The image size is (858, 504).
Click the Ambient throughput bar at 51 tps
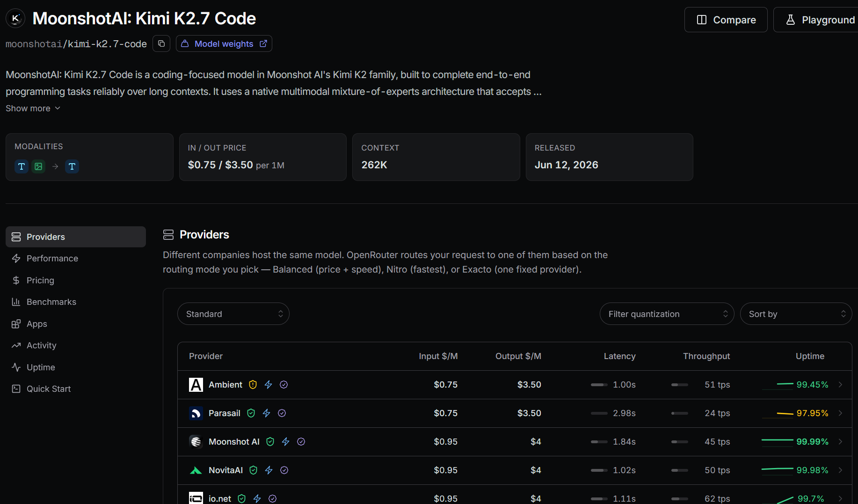[x=680, y=385]
